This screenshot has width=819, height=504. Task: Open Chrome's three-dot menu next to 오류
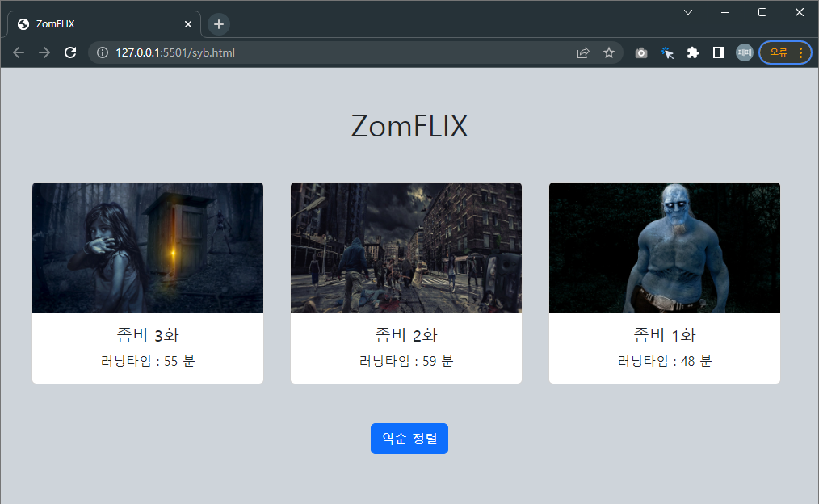tap(799, 52)
